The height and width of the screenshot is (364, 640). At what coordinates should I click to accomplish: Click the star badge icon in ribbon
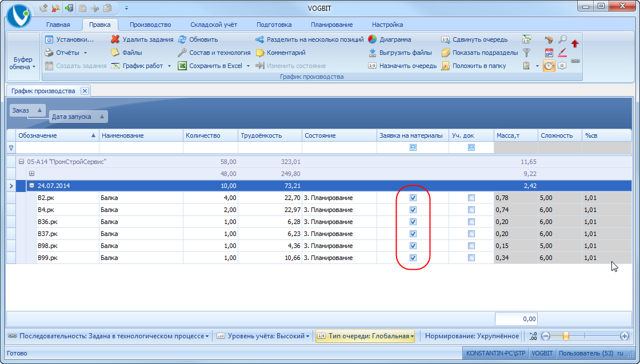562,66
